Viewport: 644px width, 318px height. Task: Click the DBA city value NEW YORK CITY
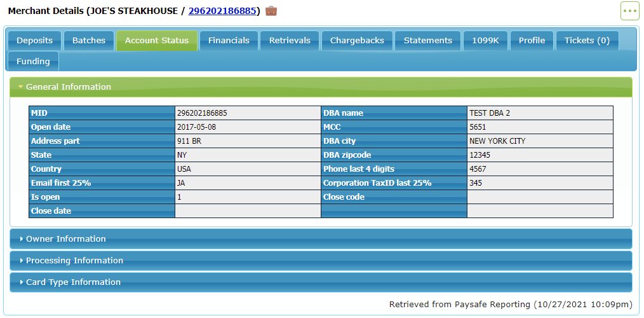(x=540, y=141)
